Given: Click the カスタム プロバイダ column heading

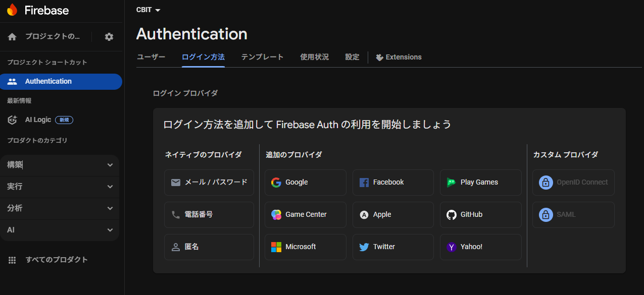Looking at the screenshot, I should [566, 155].
